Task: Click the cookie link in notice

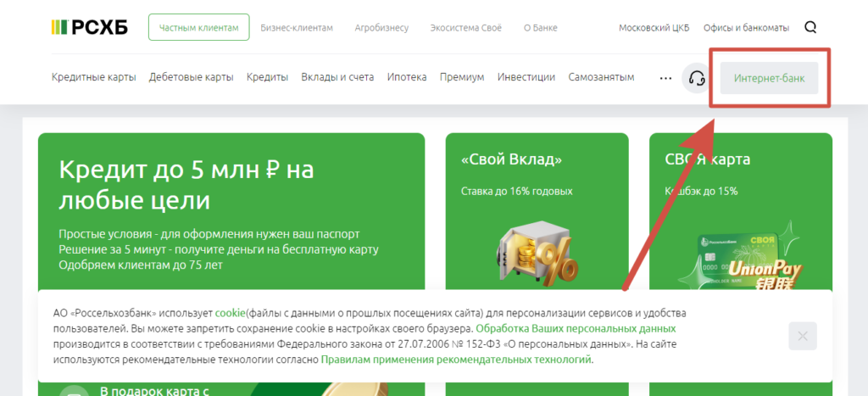Action: click(230, 313)
